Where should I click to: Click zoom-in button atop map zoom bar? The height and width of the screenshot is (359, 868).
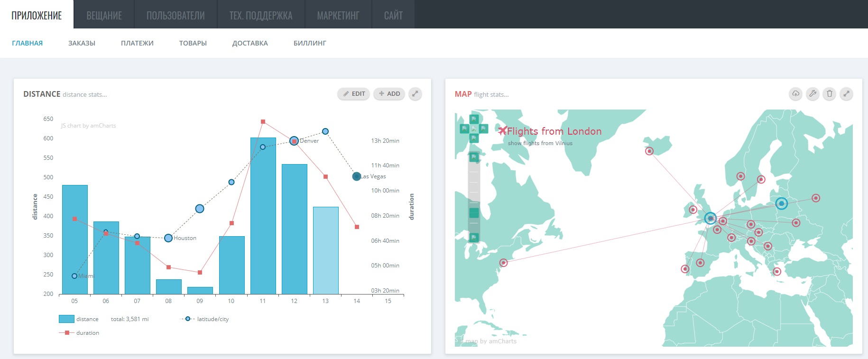click(474, 157)
